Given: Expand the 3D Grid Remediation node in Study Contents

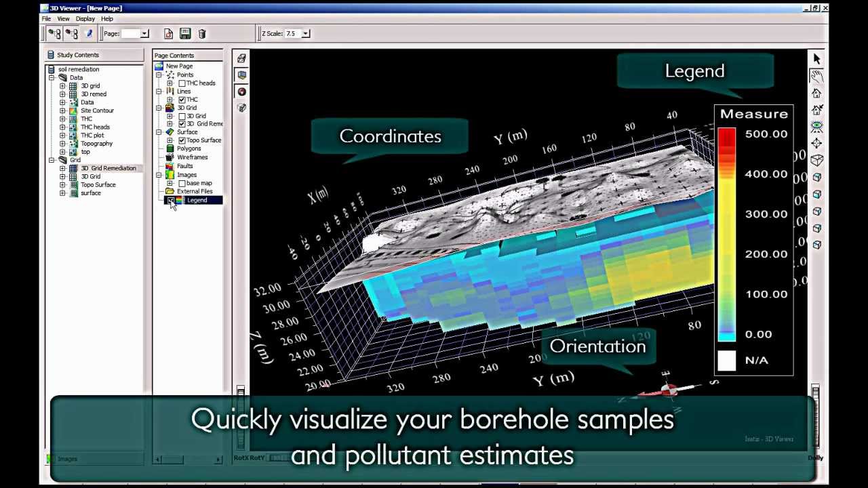Looking at the screenshot, I should click(62, 168).
